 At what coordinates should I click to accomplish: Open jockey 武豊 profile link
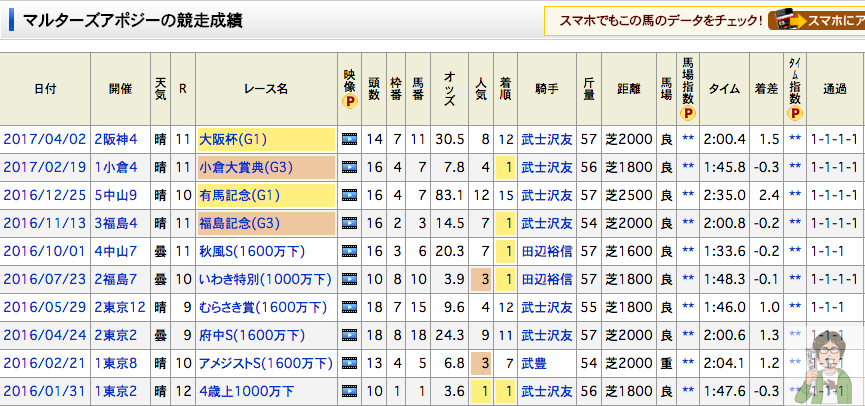click(532, 363)
